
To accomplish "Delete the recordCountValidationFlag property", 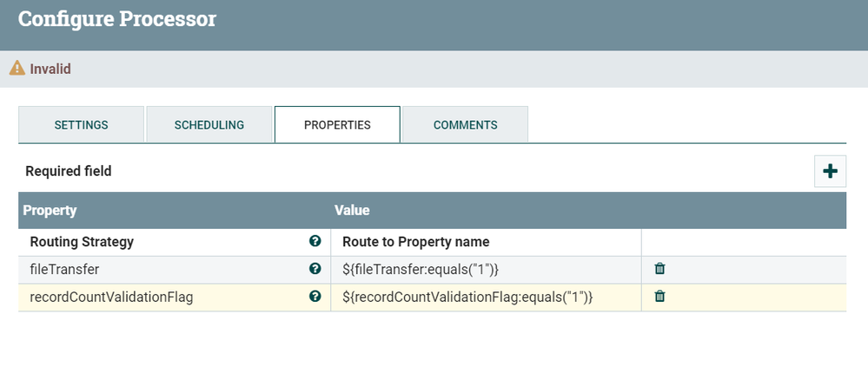I will [x=659, y=297].
